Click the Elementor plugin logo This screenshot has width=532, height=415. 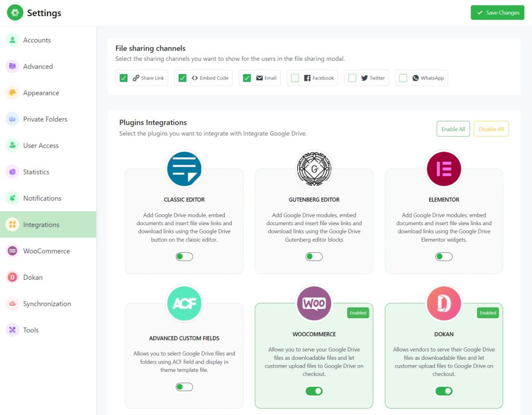[x=444, y=169]
